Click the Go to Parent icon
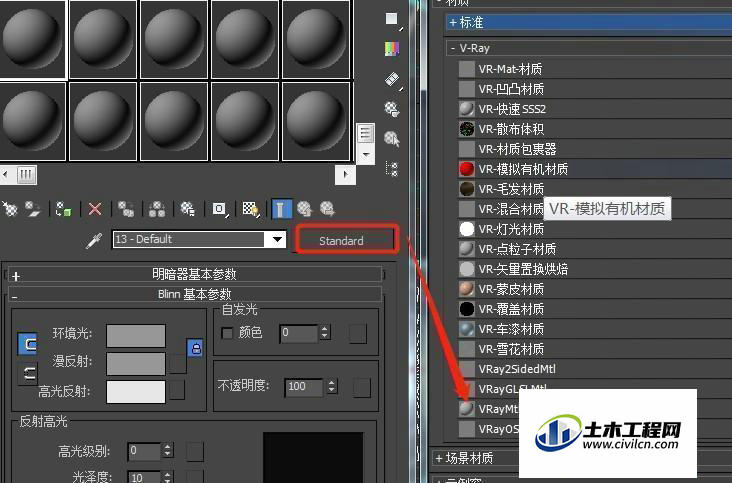Image resolution: width=732 pixels, height=483 pixels. click(x=305, y=209)
